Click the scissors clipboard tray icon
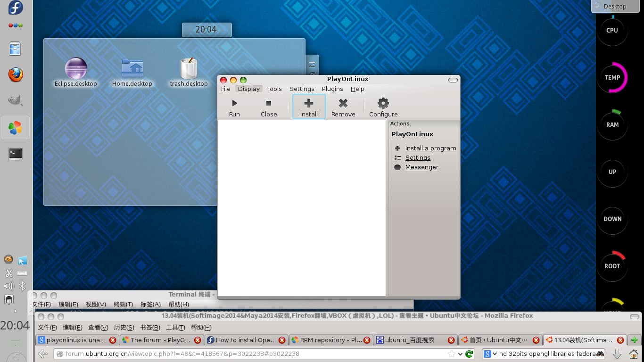This screenshot has width=644, height=362. [8, 273]
